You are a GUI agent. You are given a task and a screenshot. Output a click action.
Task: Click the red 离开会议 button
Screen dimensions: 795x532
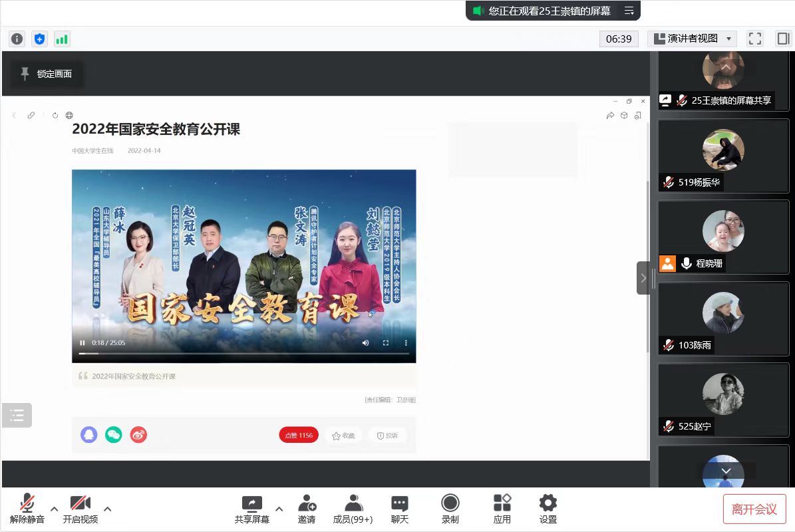pos(754,509)
